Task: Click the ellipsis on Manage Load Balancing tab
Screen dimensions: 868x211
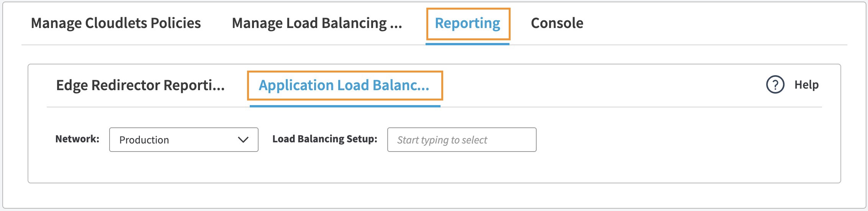Action: [396, 24]
